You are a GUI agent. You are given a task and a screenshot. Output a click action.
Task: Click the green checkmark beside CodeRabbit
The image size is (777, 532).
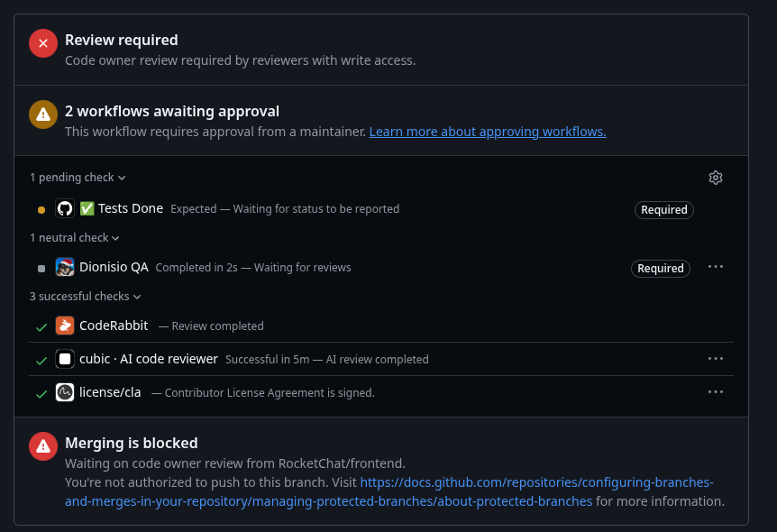pyautogui.click(x=41, y=327)
